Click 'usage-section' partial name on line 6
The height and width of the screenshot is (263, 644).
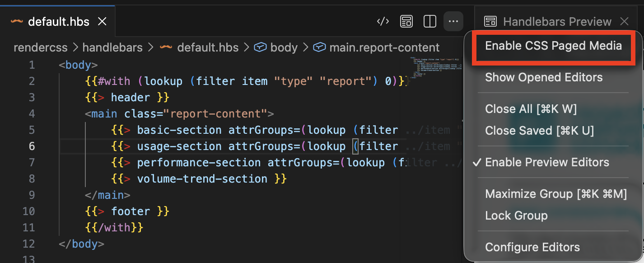(179, 146)
